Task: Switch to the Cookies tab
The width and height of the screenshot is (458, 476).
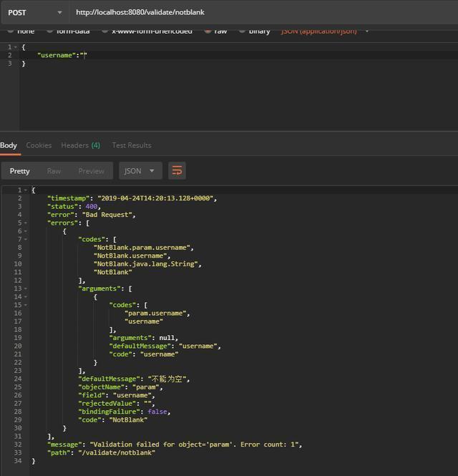Action: [x=39, y=145]
